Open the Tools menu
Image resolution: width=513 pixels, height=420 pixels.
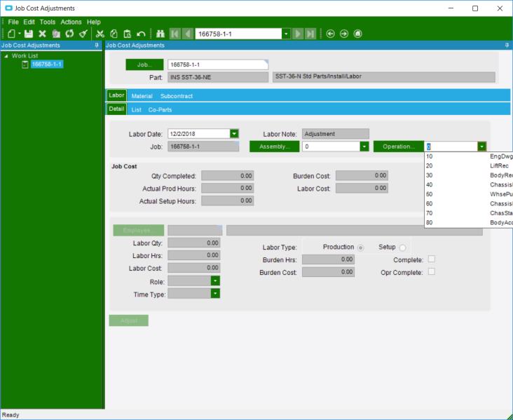(48, 22)
